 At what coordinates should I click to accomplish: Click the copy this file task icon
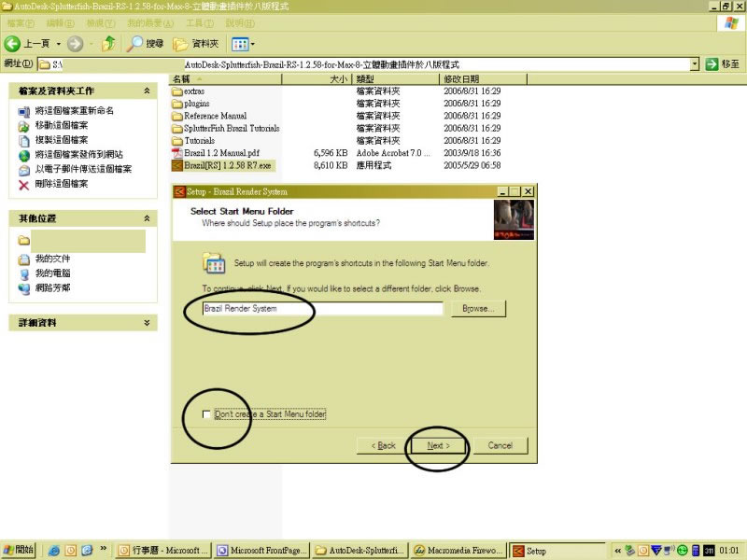(x=24, y=141)
